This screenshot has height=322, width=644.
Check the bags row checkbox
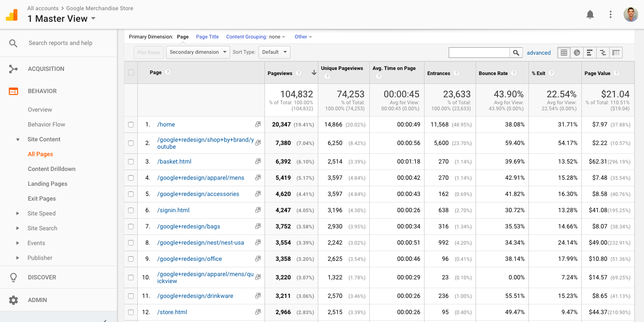(x=131, y=227)
